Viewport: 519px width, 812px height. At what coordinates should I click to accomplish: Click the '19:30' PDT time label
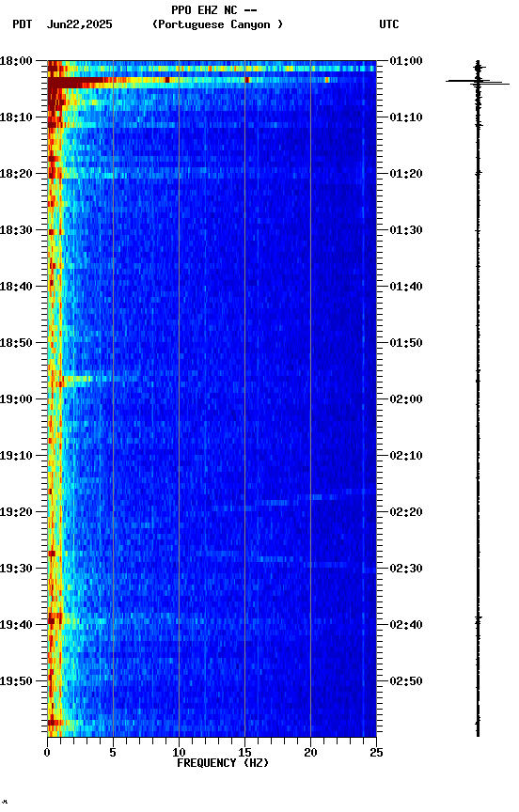coord(16,569)
